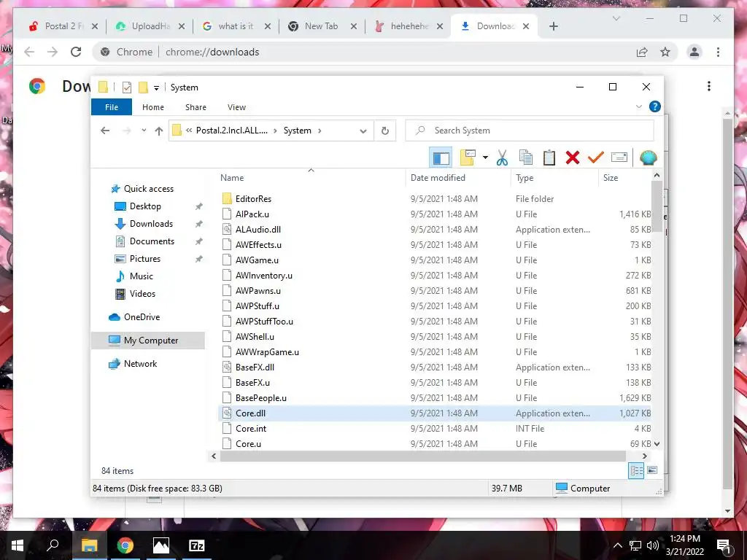Sort files by Date modified column
The image size is (747, 560).
pos(438,178)
